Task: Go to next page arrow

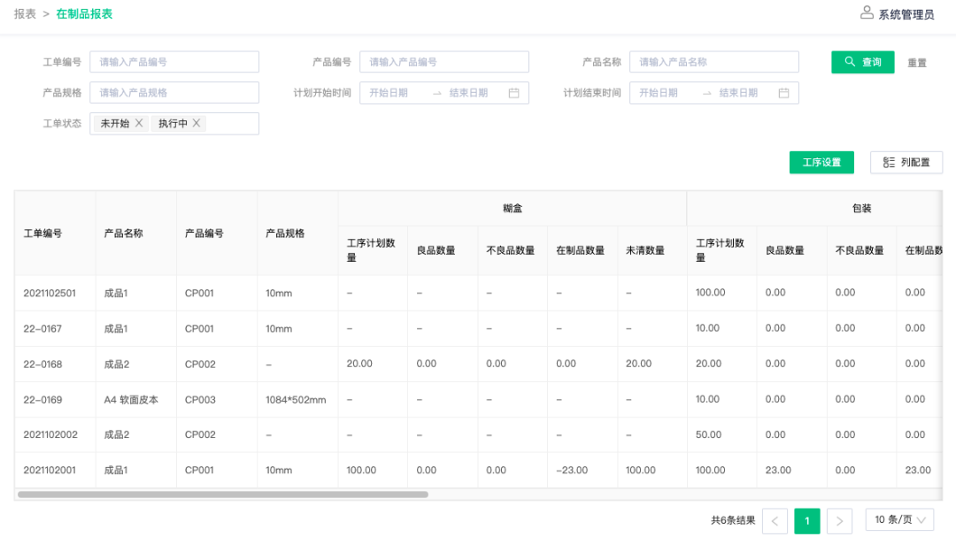Action: (x=839, y=521)
